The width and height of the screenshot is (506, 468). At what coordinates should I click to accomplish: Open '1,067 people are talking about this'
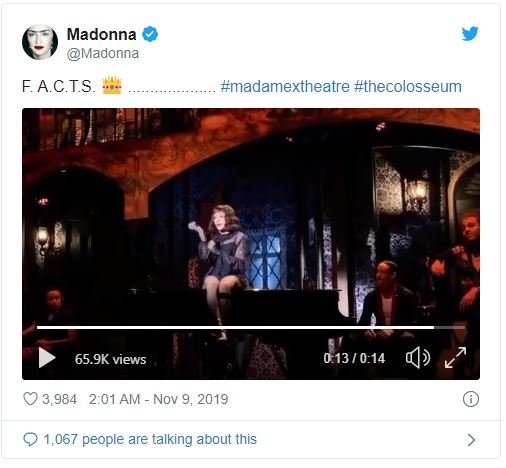(150, 439)
